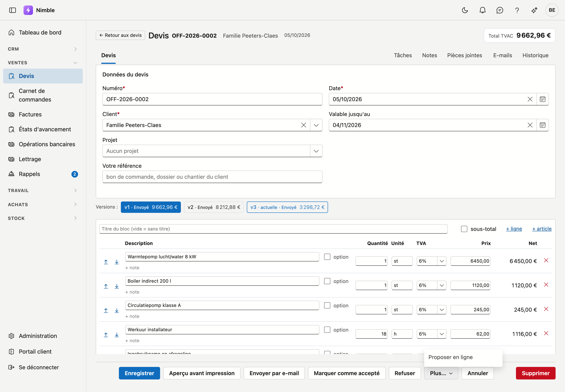Screen dimensions: 565x392
Task: Move Werkuur installateur line up
Action: 106,335
